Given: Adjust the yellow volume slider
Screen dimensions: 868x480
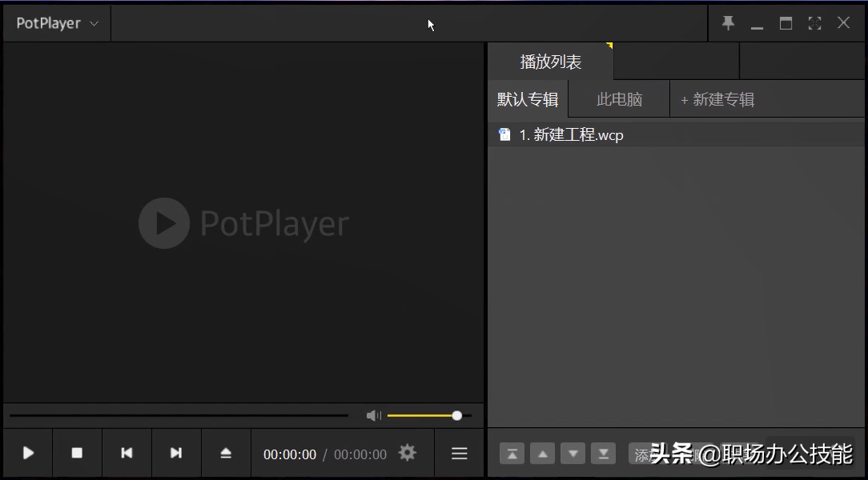Looking at the screenshot, I should coord(429,415).
